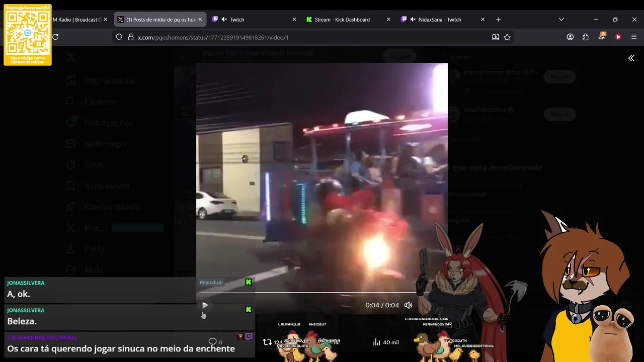Expand the list-all-tabs chevron

coord(561,20)
